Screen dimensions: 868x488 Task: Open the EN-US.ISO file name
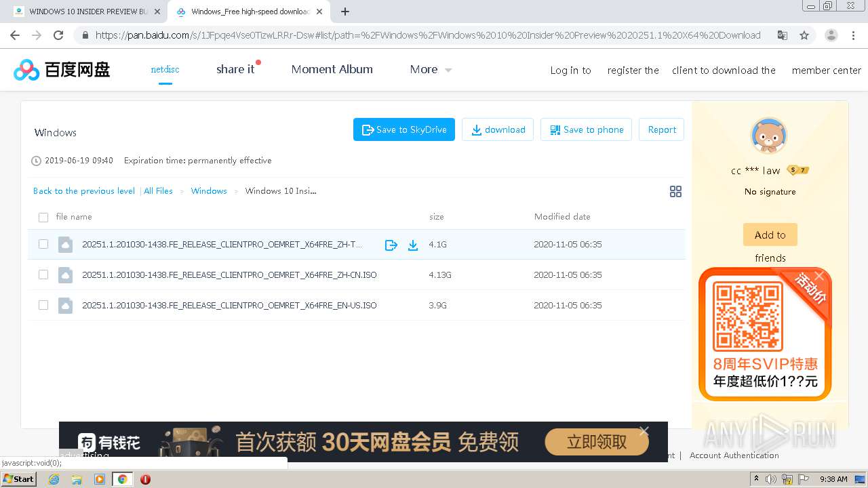click(229, 306)
